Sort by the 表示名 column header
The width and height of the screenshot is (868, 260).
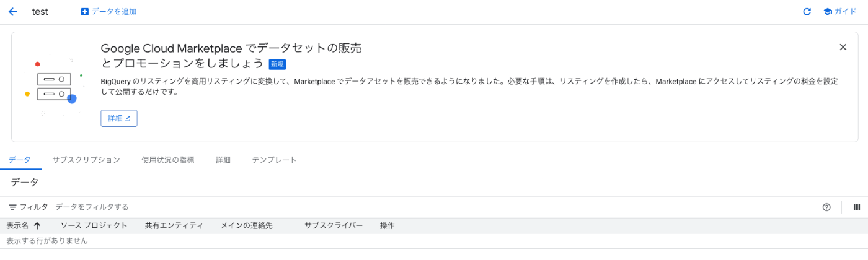(x=17, y=225)
